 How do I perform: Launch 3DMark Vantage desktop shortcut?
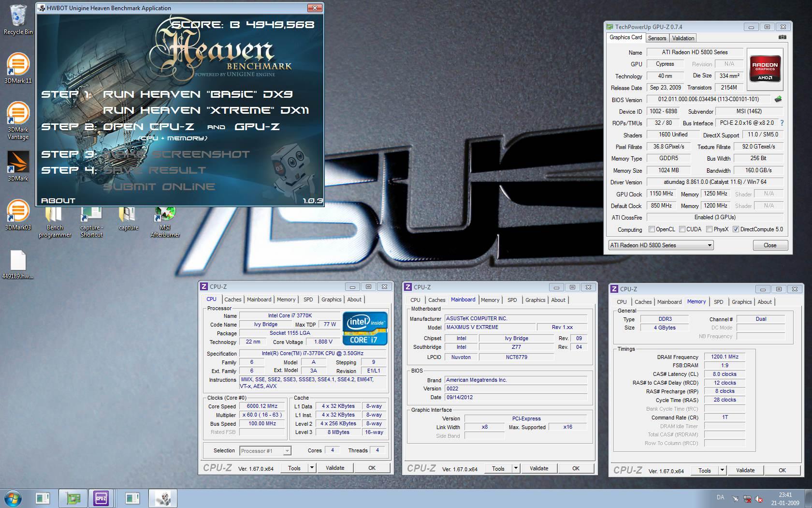tap(18, 120)
